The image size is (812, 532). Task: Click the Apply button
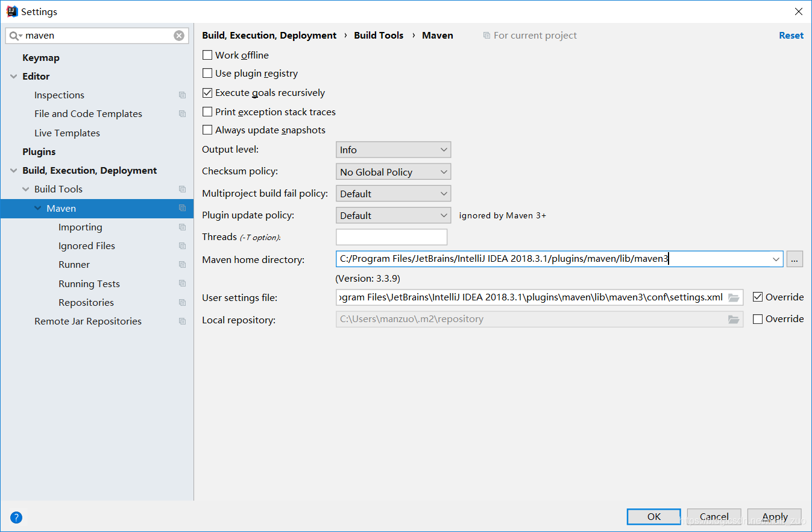tap(775, 517)
